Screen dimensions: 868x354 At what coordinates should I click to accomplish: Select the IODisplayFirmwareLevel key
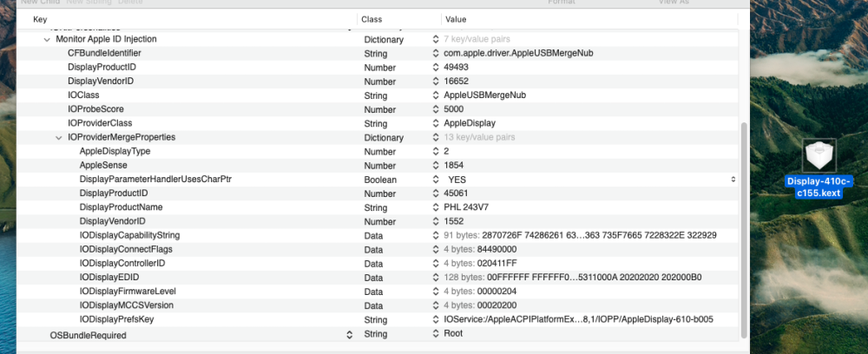pyautogui.click(x=128, y=291)
